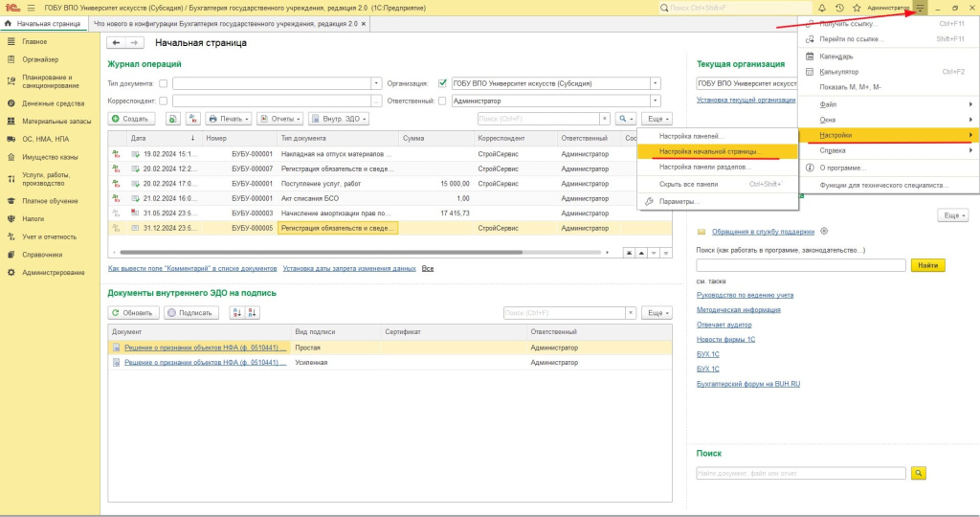Click document icon of first НФА decision row
Screen dimensions: 980x517
(116, 348)
